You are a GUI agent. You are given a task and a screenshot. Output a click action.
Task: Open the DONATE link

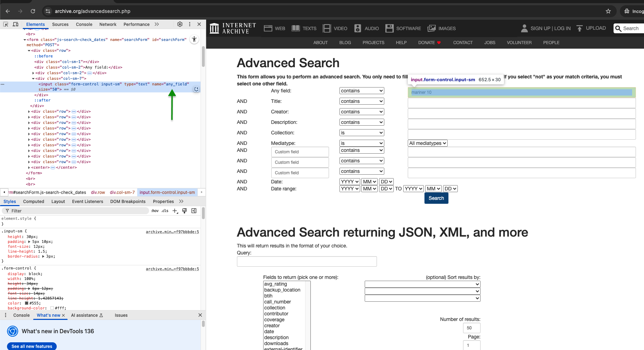(x=429, y=42)
